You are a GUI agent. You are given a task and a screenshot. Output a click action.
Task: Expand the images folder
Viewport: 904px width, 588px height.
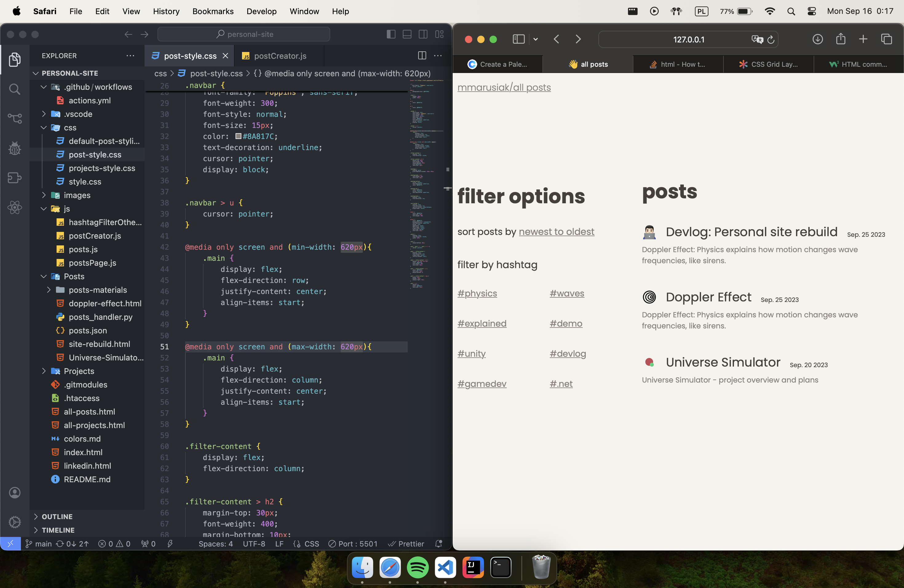click(44, 195)
